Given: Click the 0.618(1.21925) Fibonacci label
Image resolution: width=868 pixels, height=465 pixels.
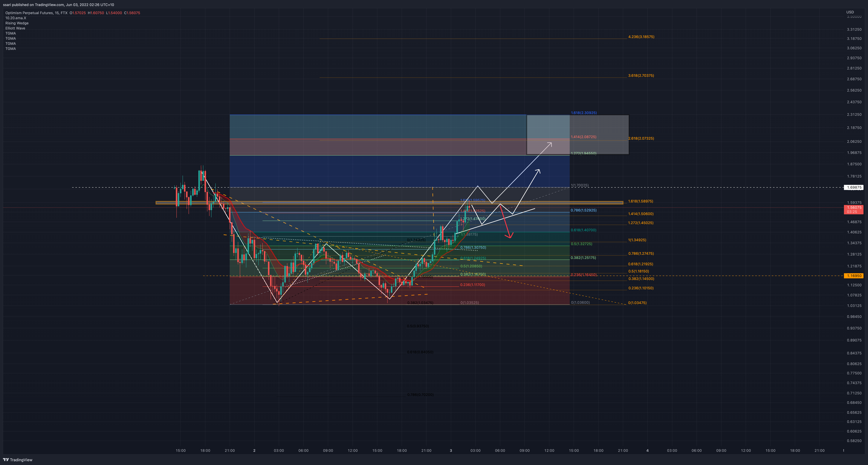Looking at the screenshot, I should point(640,264).
